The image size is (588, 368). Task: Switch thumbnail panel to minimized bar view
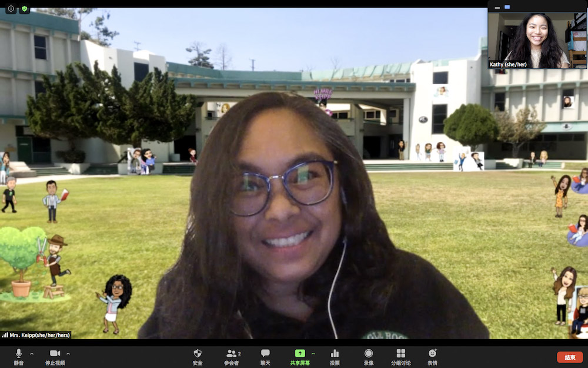(497, 7)
